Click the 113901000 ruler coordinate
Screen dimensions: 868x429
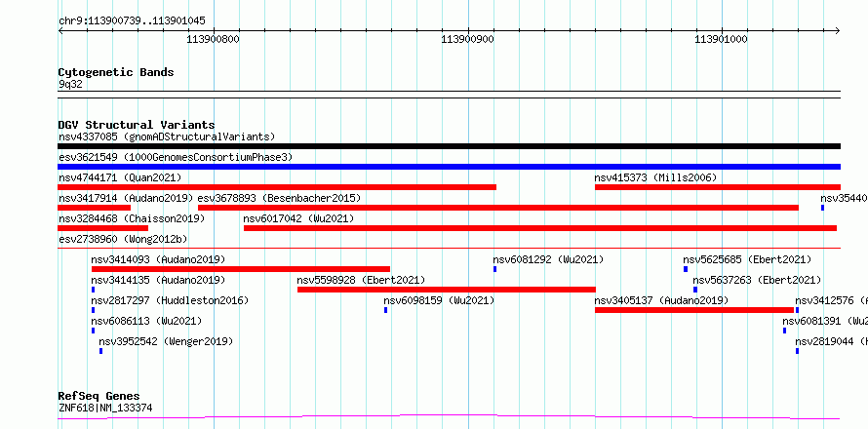coord(722,39)
